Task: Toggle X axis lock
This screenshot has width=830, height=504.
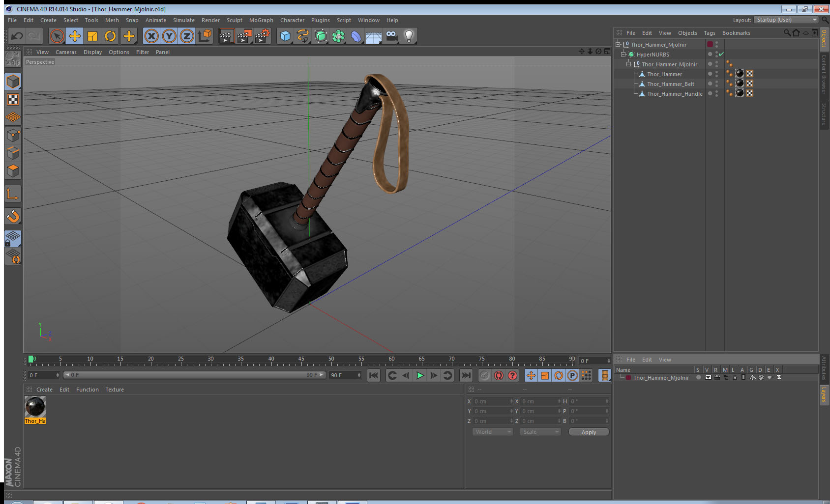Action: pyautogui.click(x=151, y=36)
